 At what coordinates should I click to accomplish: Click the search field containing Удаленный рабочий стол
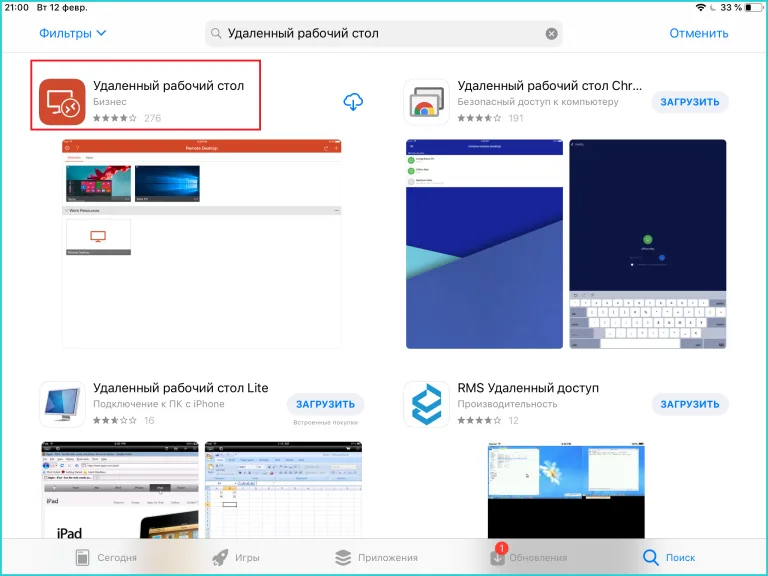pos(384,33)
